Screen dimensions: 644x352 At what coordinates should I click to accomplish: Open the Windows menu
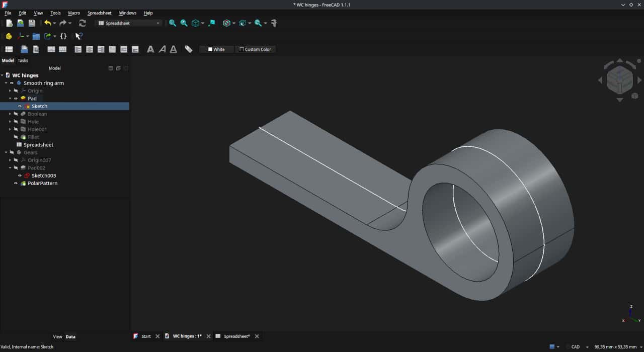click(127, 13)
